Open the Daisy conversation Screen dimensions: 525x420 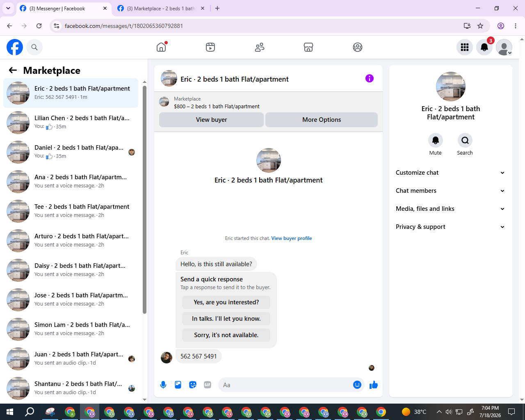coord(71,270)
